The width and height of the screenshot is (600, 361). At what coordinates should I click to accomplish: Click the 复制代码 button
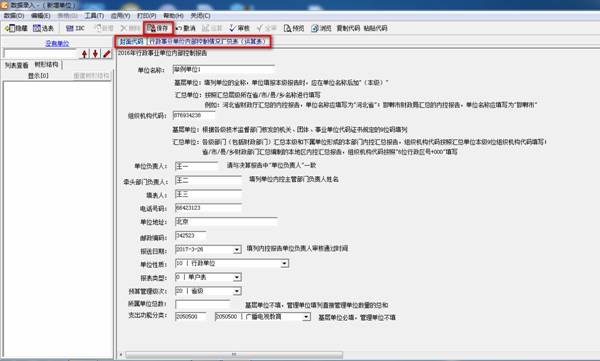(x=348, y=28)
